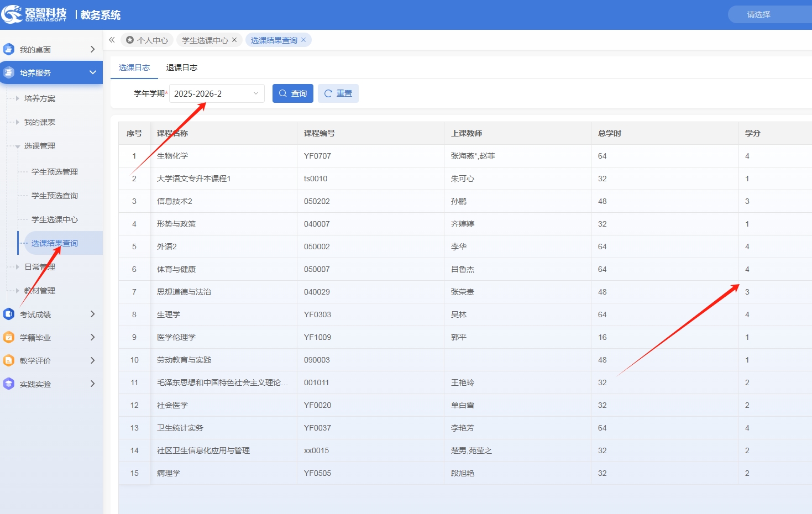Close the 学生选课中心 tab
Screen dimensions: 812x514
[234, 40]
